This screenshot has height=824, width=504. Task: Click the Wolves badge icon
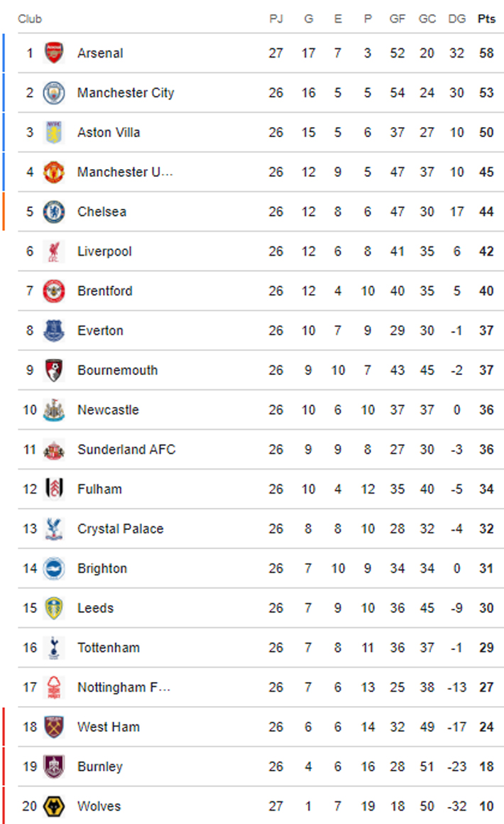pos(54,806)
